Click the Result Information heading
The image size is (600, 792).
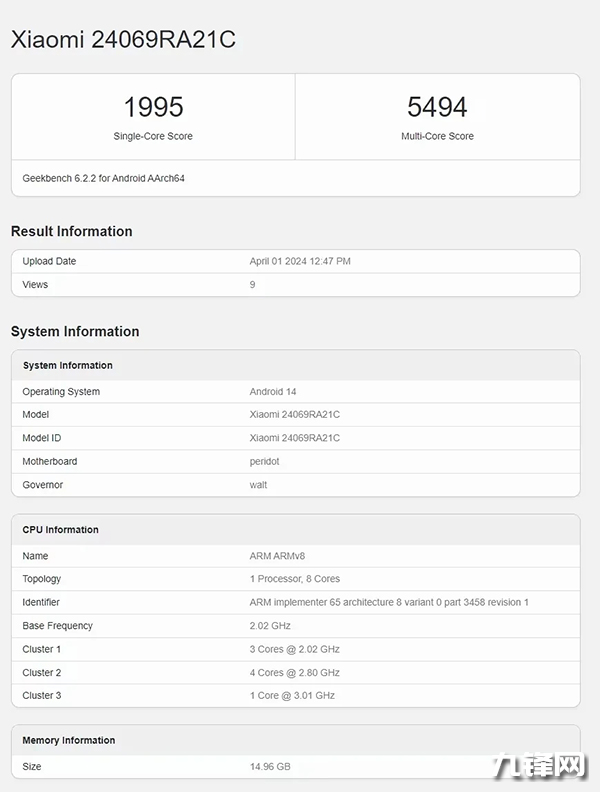(72, 231)
